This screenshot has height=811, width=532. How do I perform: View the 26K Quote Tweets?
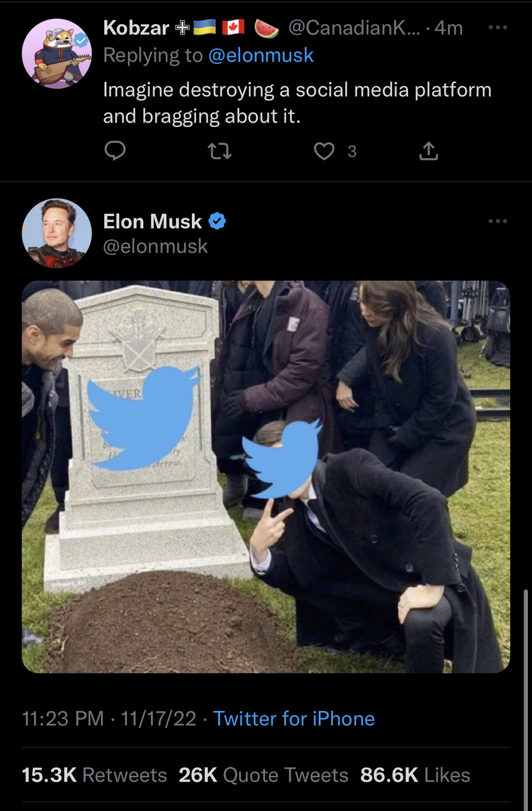(x=263, y=775)
